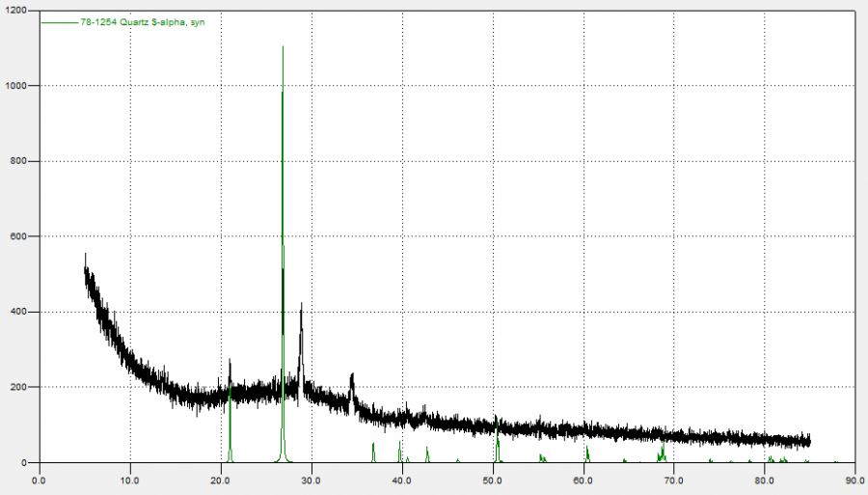Viewport: 868px width, 495px height.
Task: Click the x-axis label 90.0
Action: coord(855,481)
